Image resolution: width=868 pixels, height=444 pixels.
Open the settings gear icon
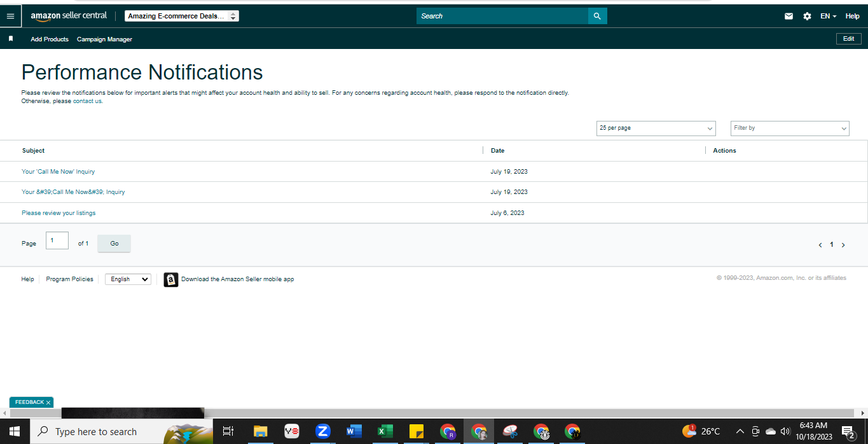click(x=807, y=17)
